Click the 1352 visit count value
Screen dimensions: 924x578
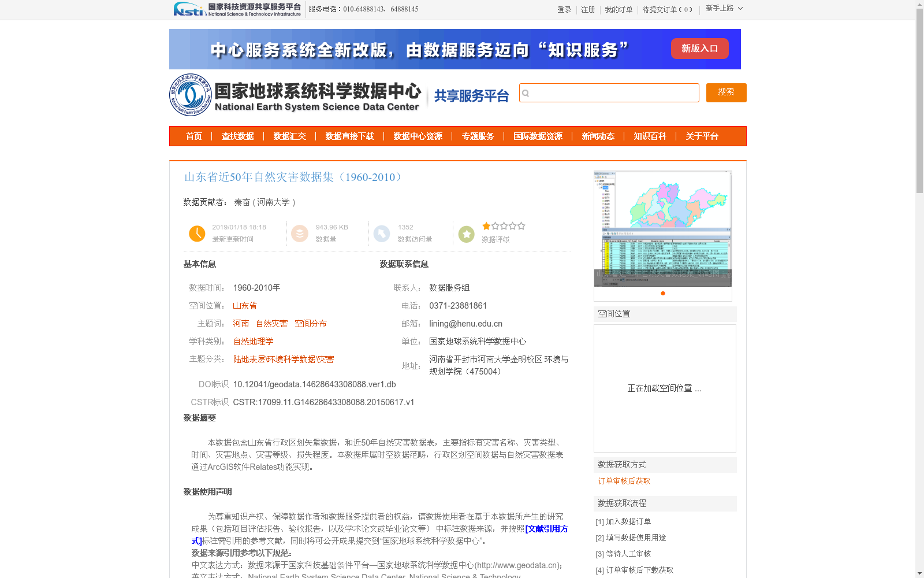[405, 227]
